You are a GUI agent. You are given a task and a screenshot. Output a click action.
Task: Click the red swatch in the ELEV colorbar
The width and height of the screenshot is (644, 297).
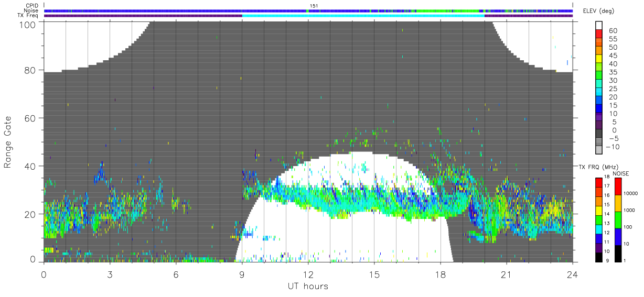coord(599,35)
